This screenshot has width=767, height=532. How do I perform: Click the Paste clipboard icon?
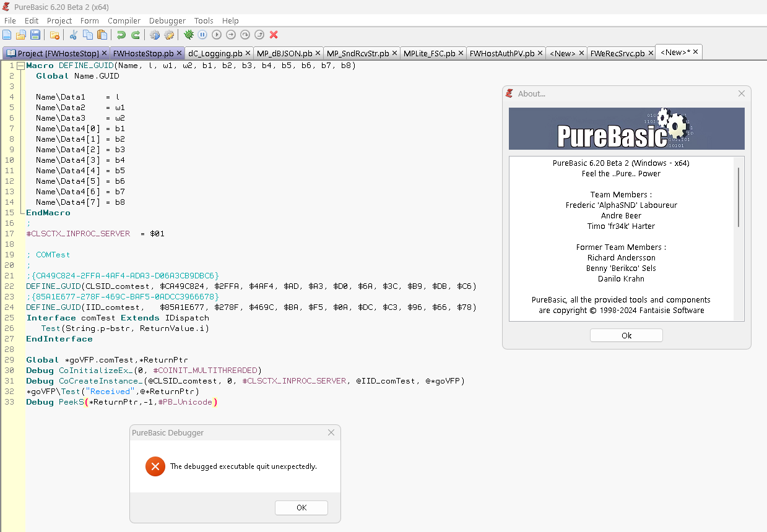tap(102, 35)
